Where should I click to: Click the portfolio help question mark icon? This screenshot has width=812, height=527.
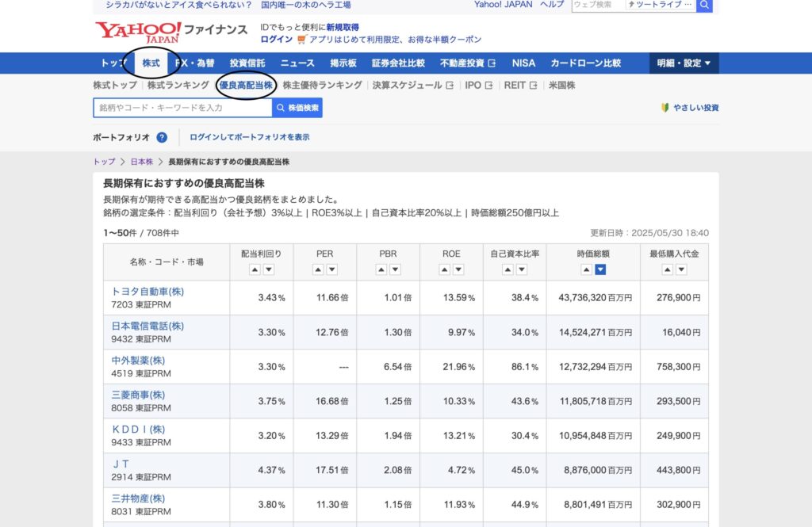coord(162,137)
